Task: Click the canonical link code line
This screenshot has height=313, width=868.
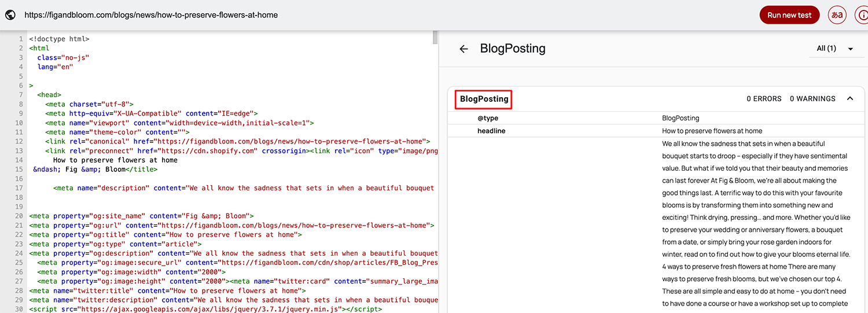Action: pyautogui.click(x=238, y=141)
